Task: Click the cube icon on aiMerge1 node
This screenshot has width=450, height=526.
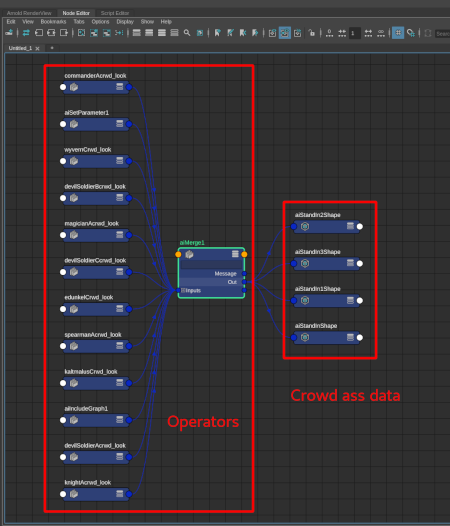Action: (x=189, y=254)
